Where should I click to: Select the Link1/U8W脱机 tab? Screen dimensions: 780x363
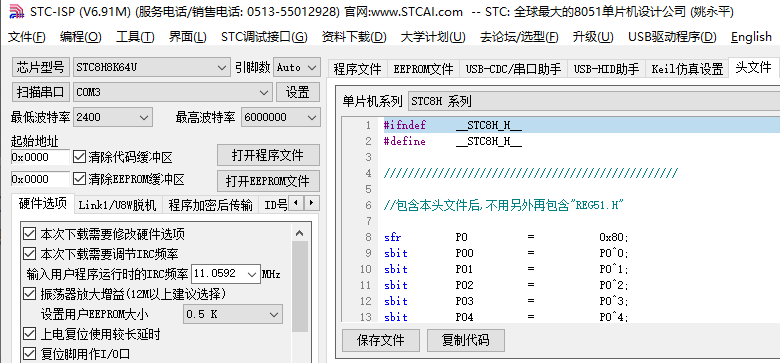tap(118, 205)
